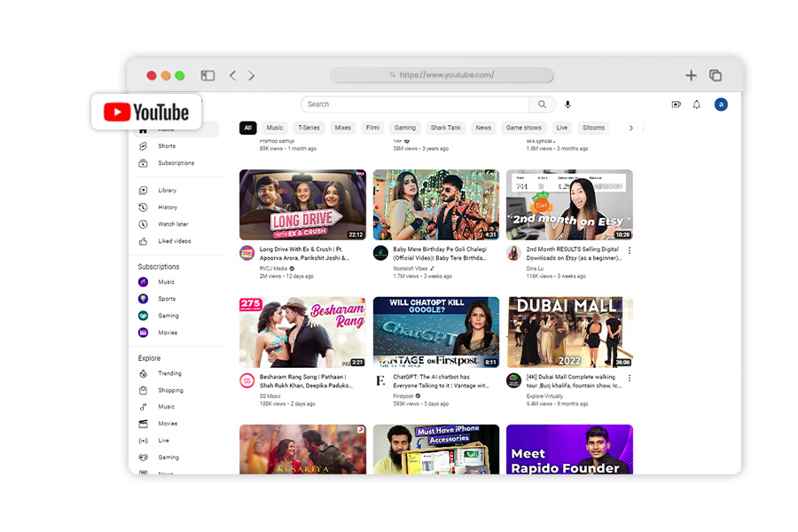Image resolution: width=798 pixels, height=532 pixels.
Task: Open the SS Music channel avatar
Action: point(247,380)
